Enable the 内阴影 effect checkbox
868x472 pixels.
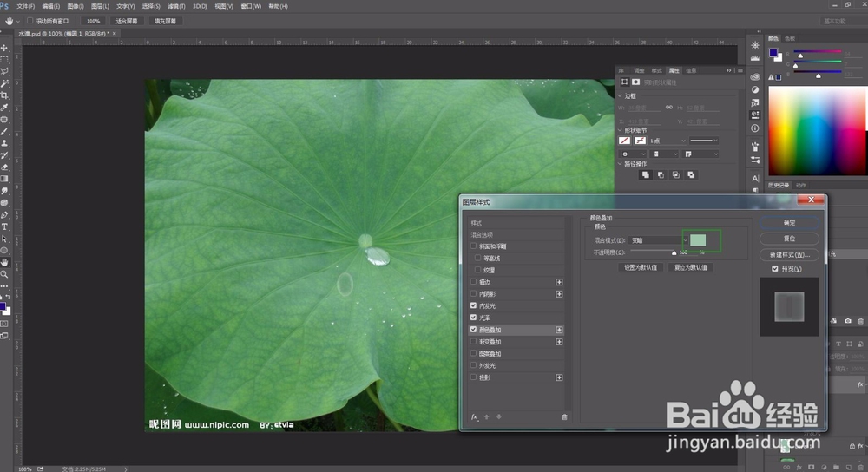point(473,294)
